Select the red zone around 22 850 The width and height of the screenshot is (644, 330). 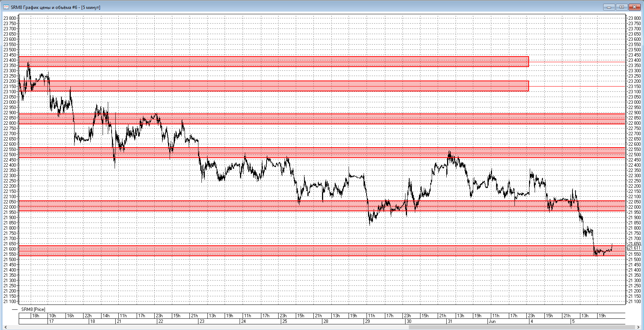pos(322,119)
